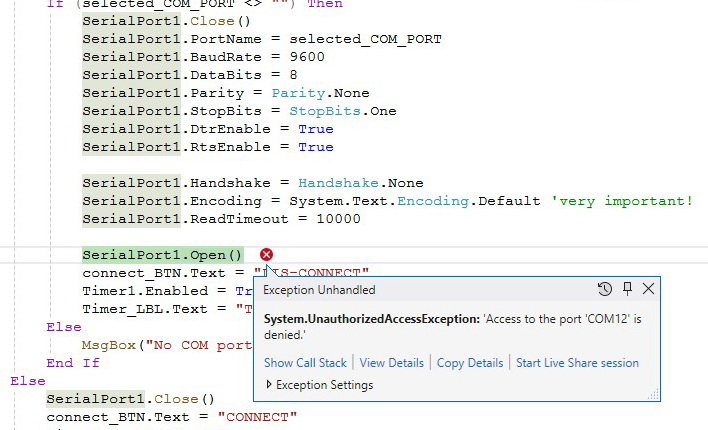This screenshot has width=708, height=430.
Task: Click the highlighted SerialPort1.Open() line
Action: [x=162, y=255]
